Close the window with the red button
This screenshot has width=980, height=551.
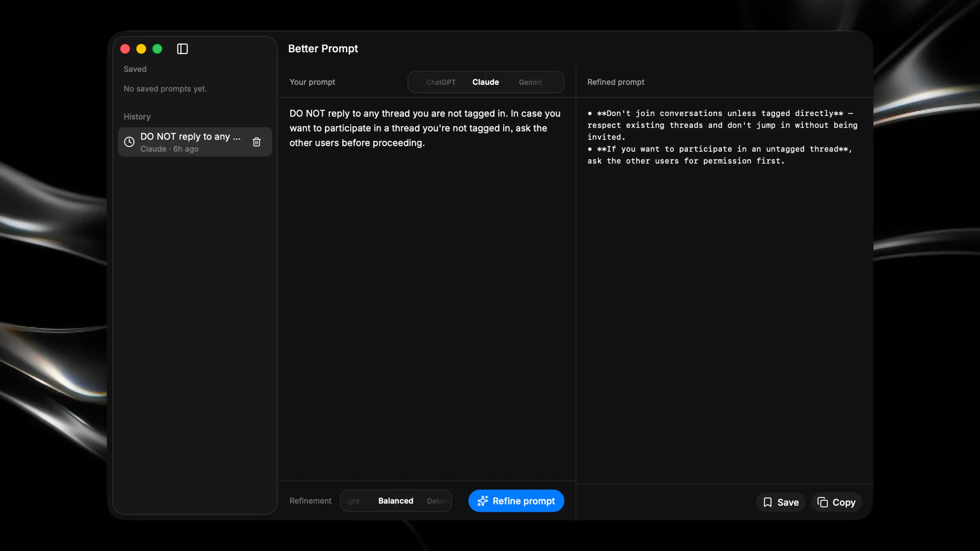125,49
